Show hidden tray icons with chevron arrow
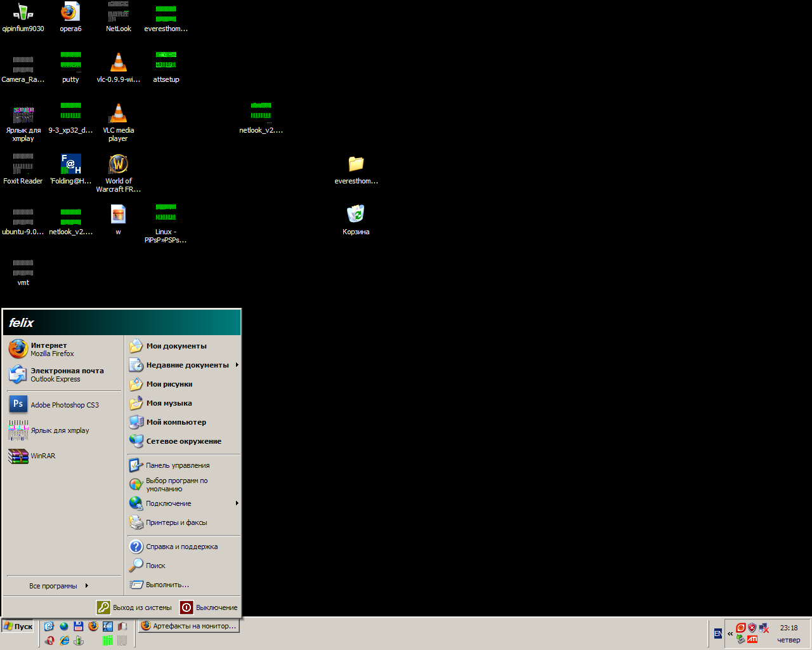812x650 pixels. [730, 633]
